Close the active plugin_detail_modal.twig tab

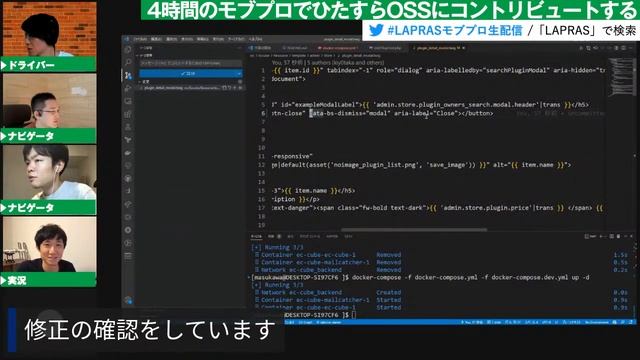(x=463, y=48)
